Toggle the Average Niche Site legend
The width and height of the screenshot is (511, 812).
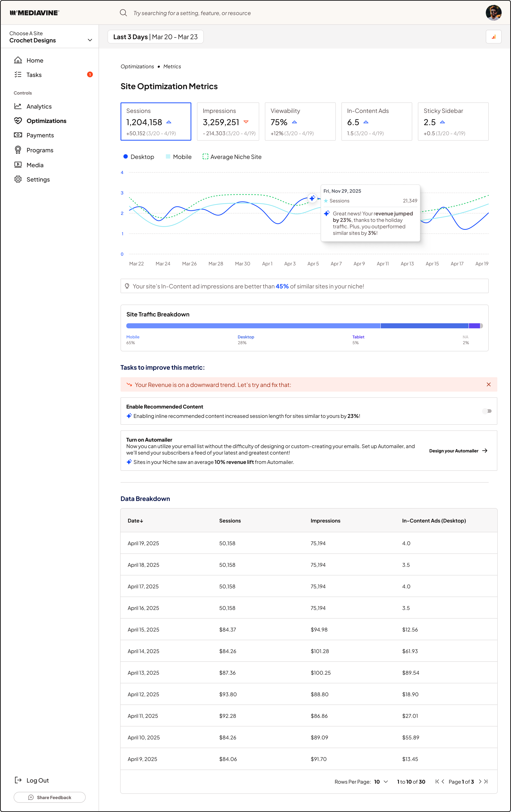pyautogui.click(x=232, y=157)
